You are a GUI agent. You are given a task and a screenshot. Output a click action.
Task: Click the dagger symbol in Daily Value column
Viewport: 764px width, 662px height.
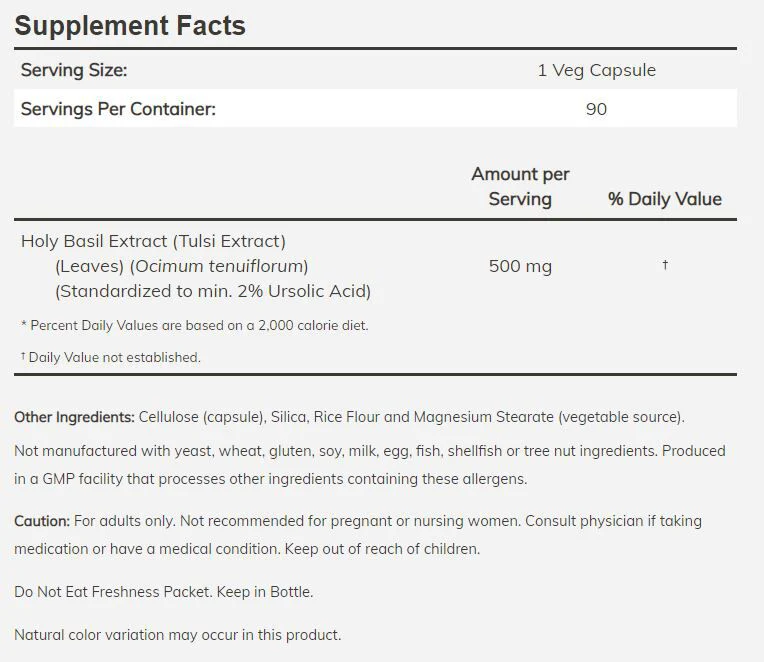665,265
